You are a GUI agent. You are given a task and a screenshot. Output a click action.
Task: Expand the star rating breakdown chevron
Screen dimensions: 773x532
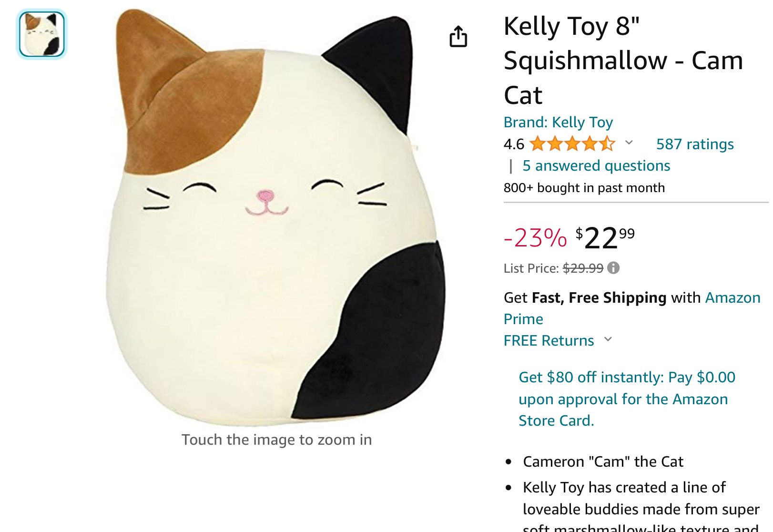[x=629, y=144]
